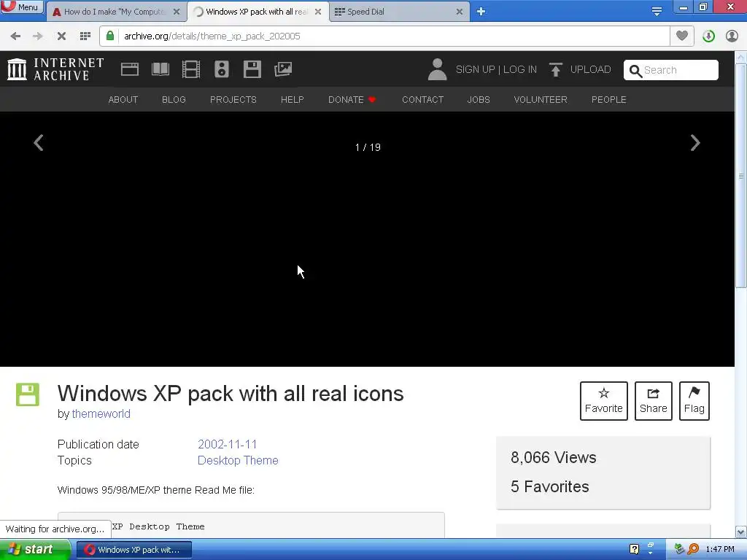Click the magnifier system tray icon
Viewport: 747px width, 560px height.
tap(693, 549)
